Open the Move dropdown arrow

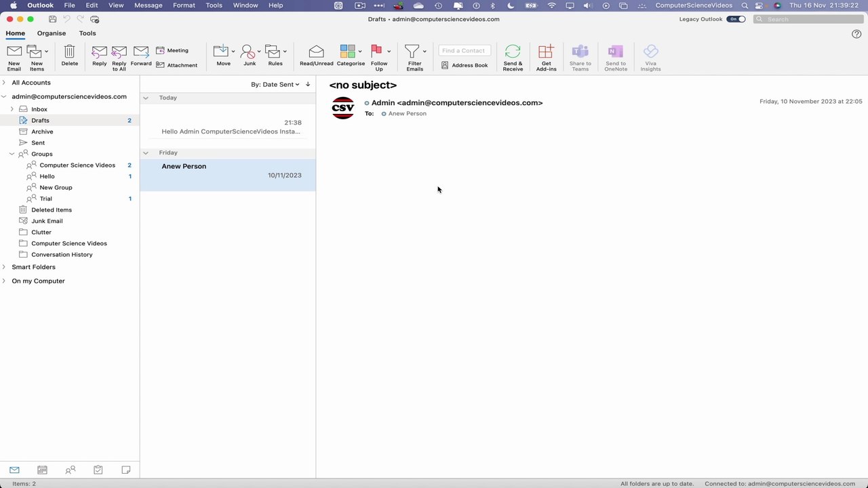[233, 52]
